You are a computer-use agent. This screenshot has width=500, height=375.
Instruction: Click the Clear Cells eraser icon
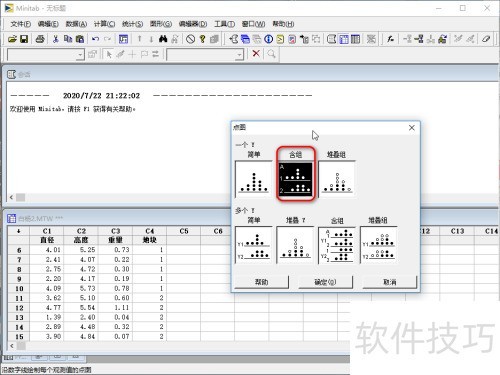tap(486, 39)
